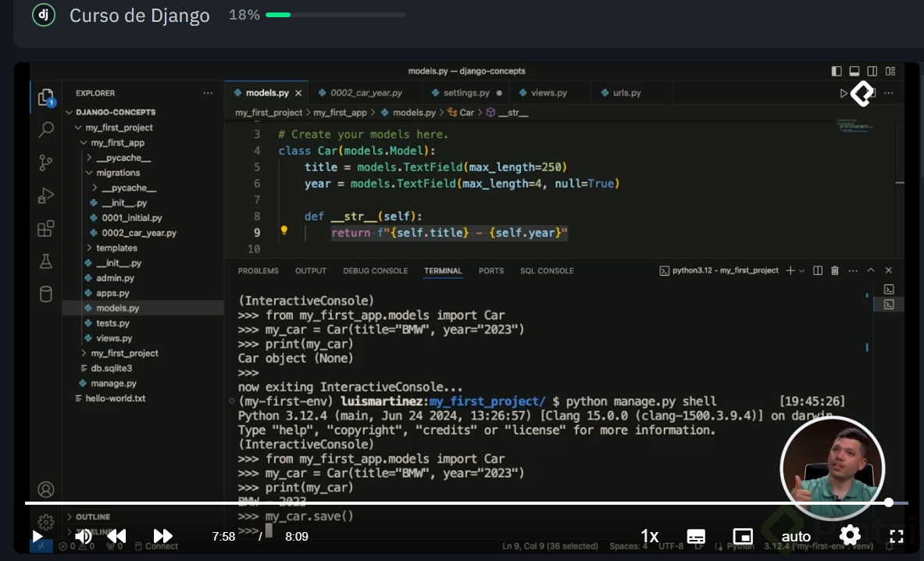Expand the OUTLINE section
The width and height of the screenshot is (924, 561).
click(x=92, y=516)
